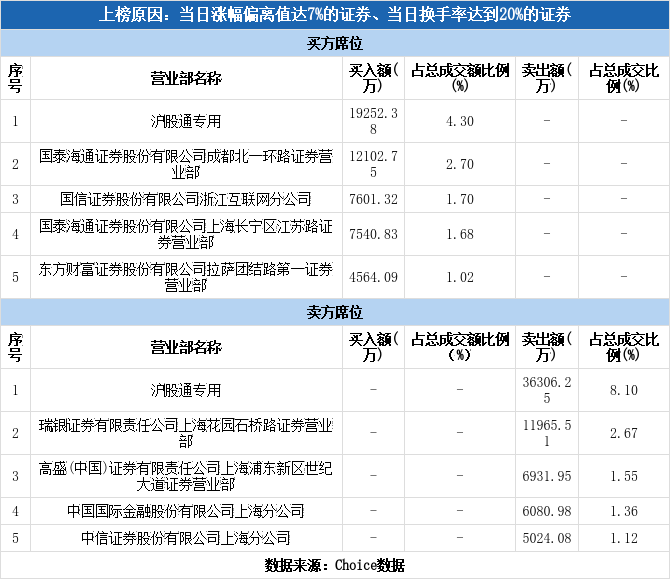The width and height of the screenshot is (670, 579).
Task: Click percentage cell 1.68
Action: pos(460,234)
